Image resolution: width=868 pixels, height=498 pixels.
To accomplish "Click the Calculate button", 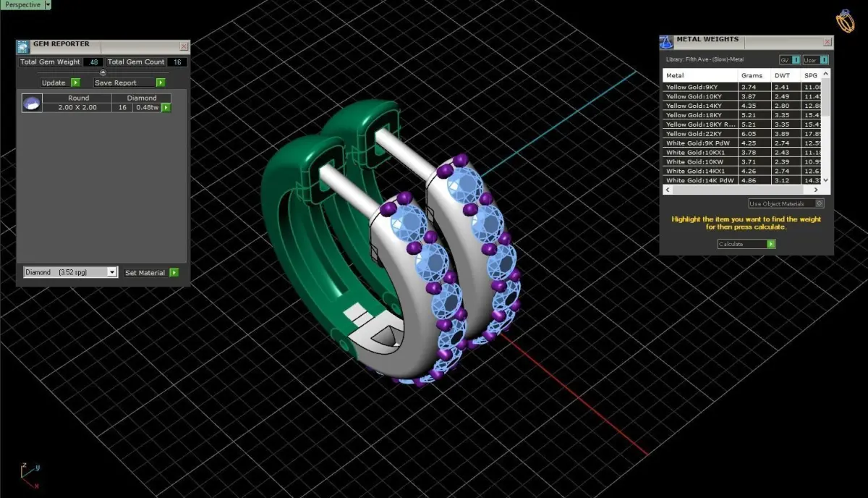I will [746, 244].
